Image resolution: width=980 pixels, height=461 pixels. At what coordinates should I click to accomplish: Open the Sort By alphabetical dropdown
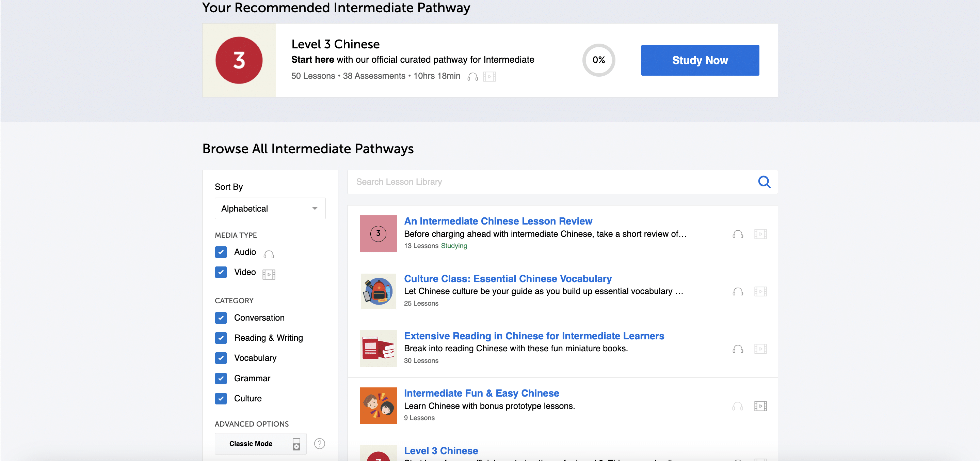click(269, 208)
